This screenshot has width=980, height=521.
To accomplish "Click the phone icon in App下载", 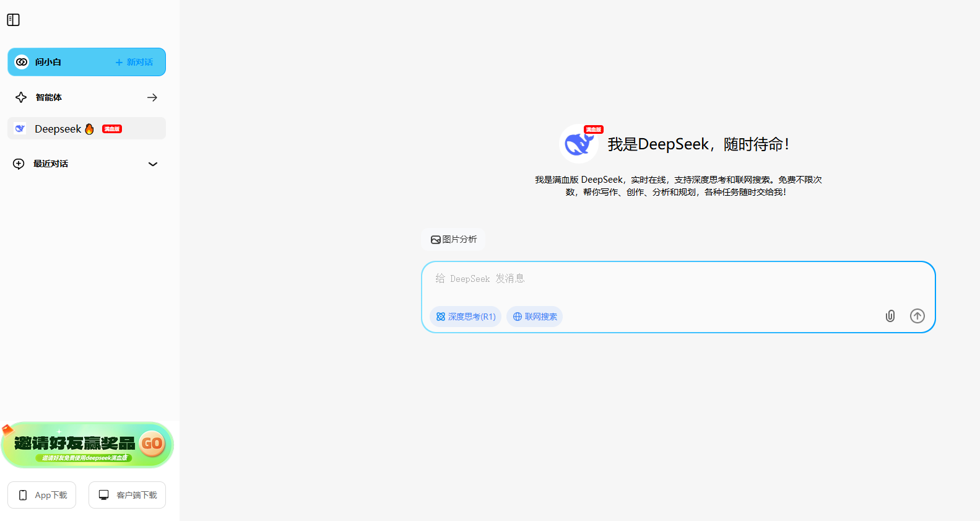I will point(23,495).
